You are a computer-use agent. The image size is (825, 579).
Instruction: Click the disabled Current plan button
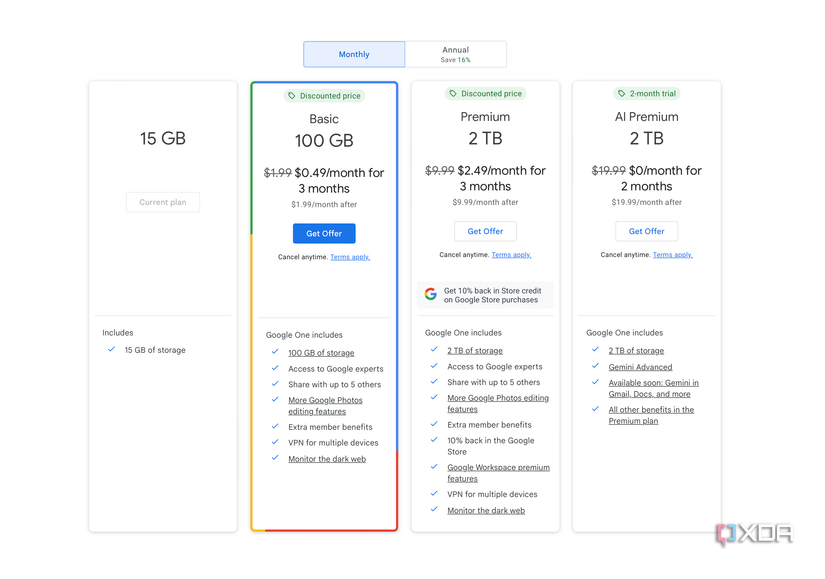(x=163, y=202)
